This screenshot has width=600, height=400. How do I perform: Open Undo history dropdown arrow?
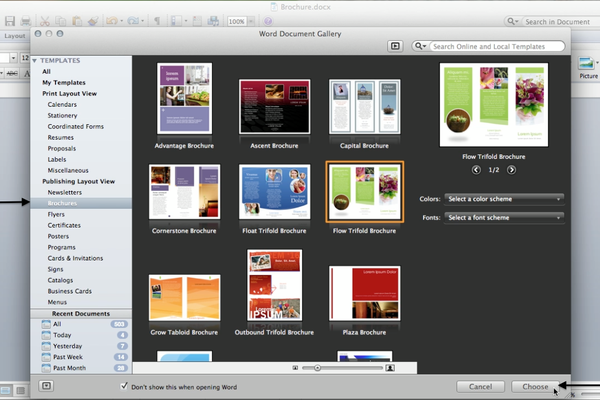[122, 21]
